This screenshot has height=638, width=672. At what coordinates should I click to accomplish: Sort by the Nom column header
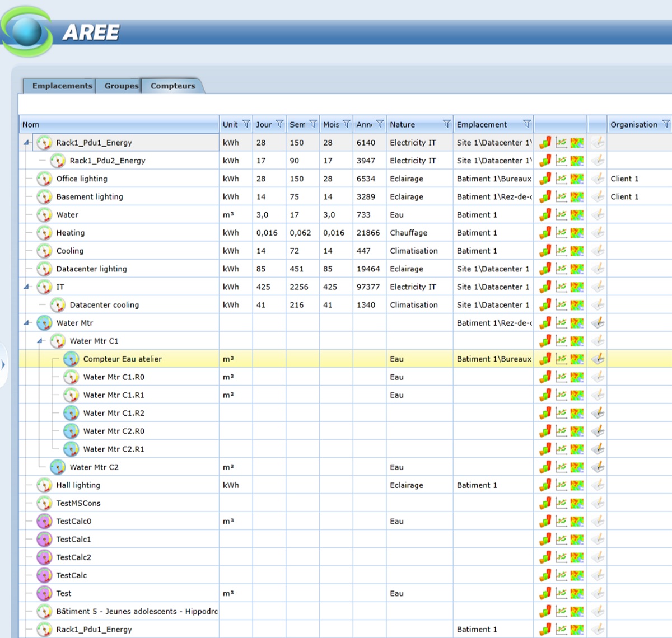point(119,124)
